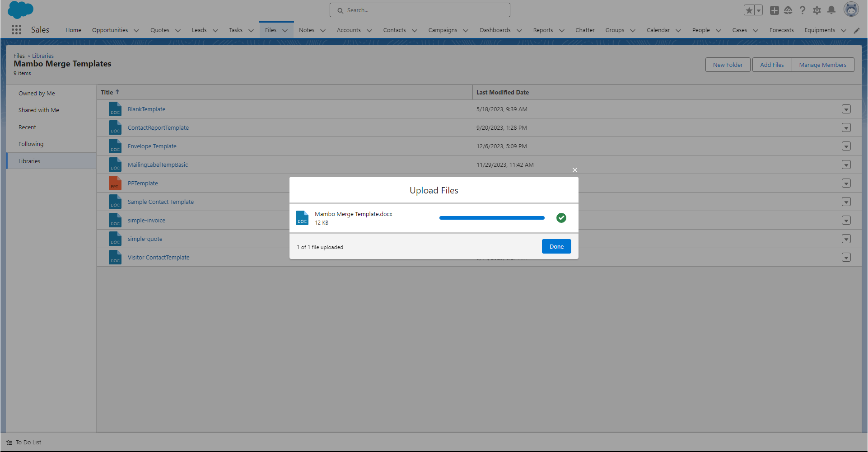Switch to the Chatter tab
Image resolution: width=868 pixels, height=452 pixels.
[x=585, y=30]
